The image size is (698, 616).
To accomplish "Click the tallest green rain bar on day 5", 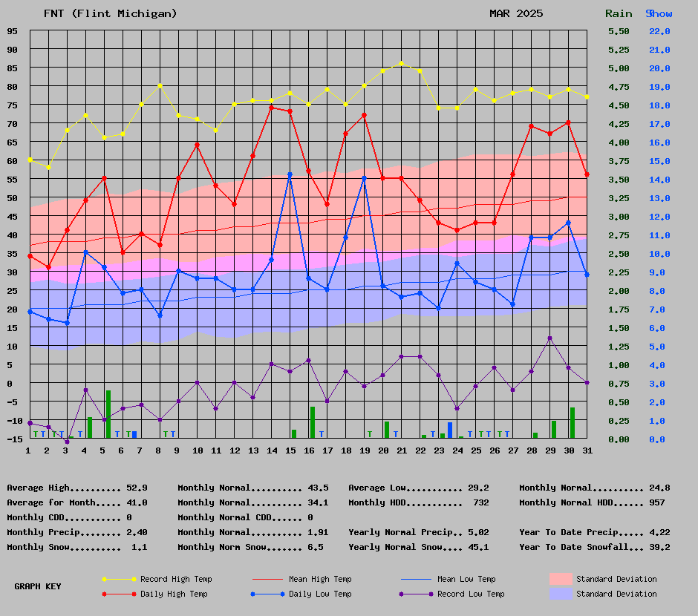I will pyautogui.click(x=108, y=414).
